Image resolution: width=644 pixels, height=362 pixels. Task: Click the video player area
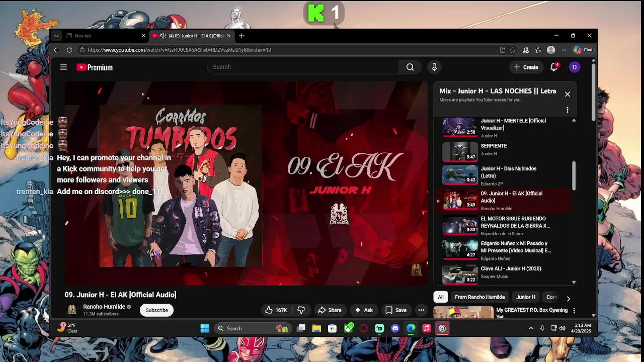(x=246, y=184)
